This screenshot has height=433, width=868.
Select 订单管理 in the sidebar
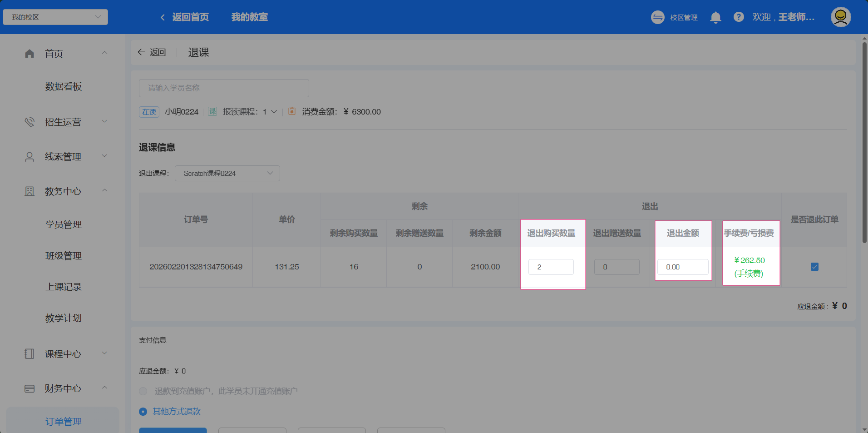64,422
